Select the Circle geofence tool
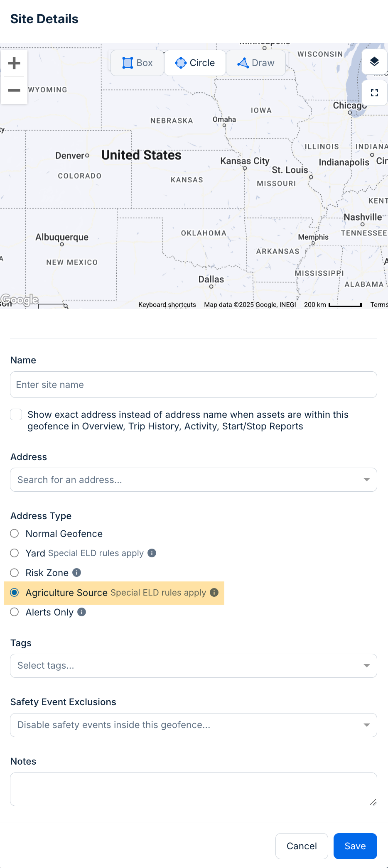The height and width of the screenshot is (868, 388). point(195,63)
